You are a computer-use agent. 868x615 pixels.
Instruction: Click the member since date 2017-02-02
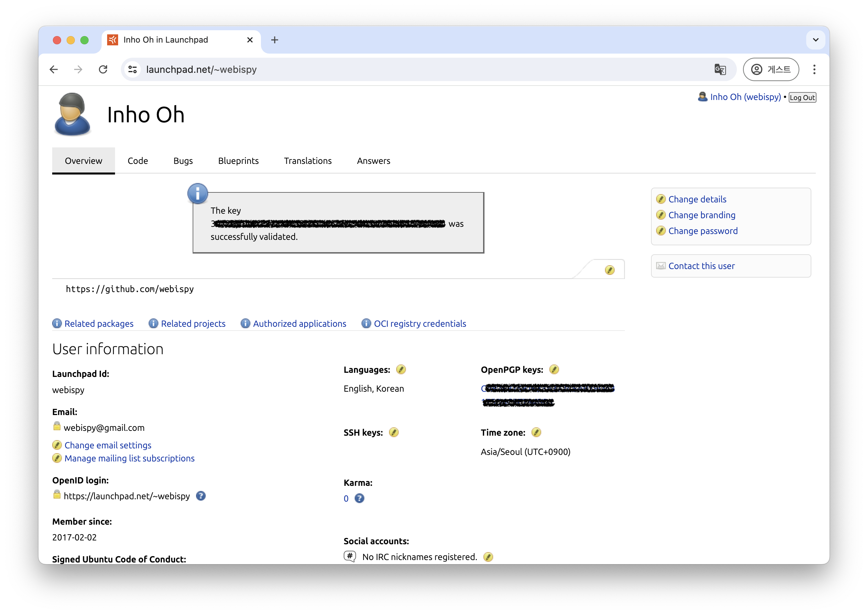click(x=75, y=537)
